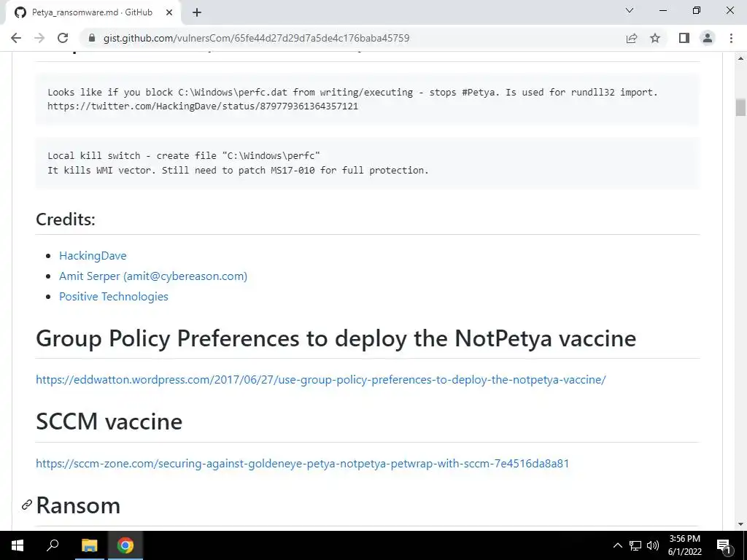Click the Ransom heading anchor link icon
The image size is (747, 560).
tap(27, 505)
